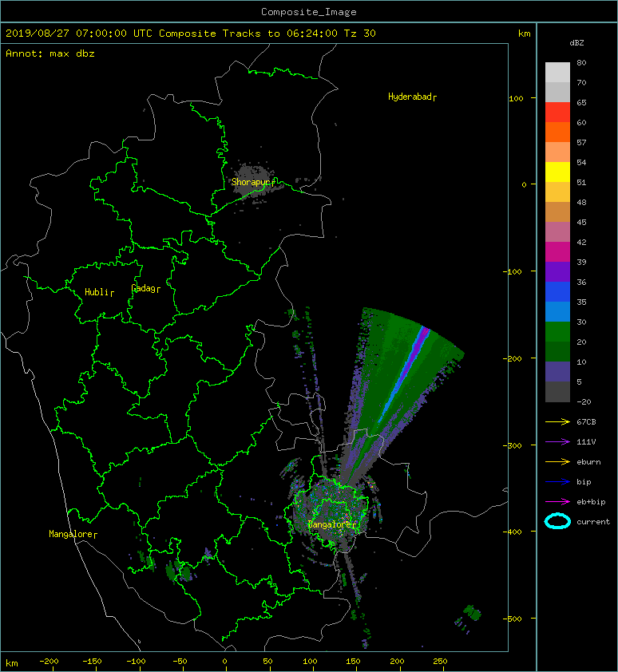Image resolution: width=618 pixels, height=672 pixels.
Task: Click the gray echo cluster around Shorapur
Action: pos(253,180)
